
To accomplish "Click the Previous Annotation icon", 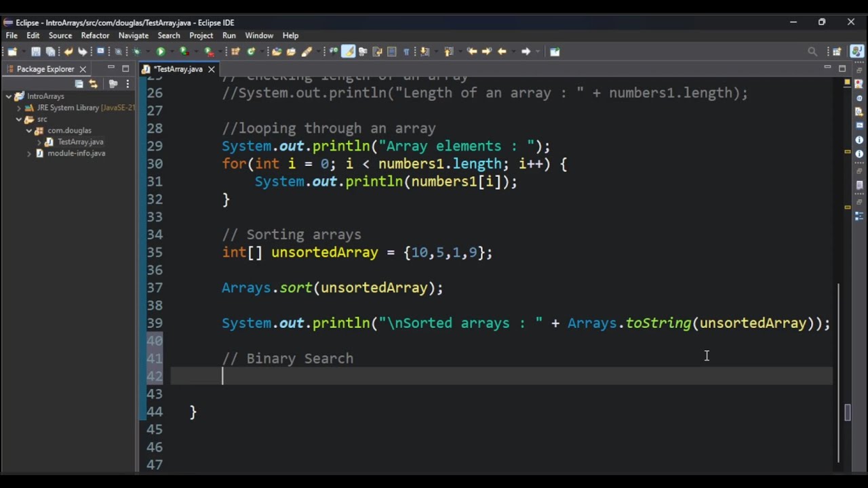I will coord(448,52).
